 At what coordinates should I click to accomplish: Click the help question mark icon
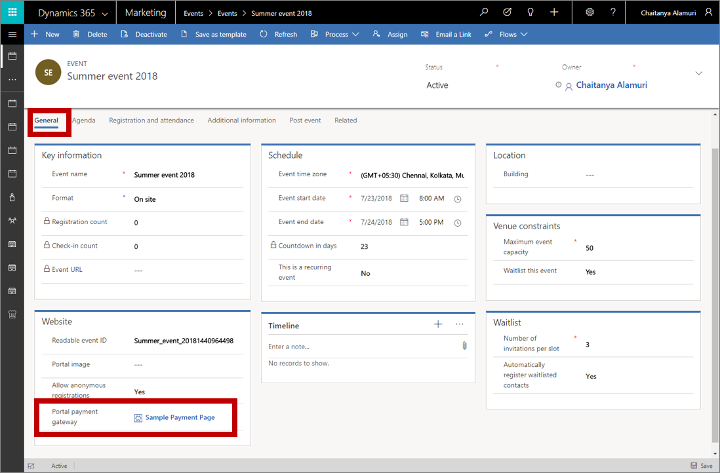tap(613, 13)
